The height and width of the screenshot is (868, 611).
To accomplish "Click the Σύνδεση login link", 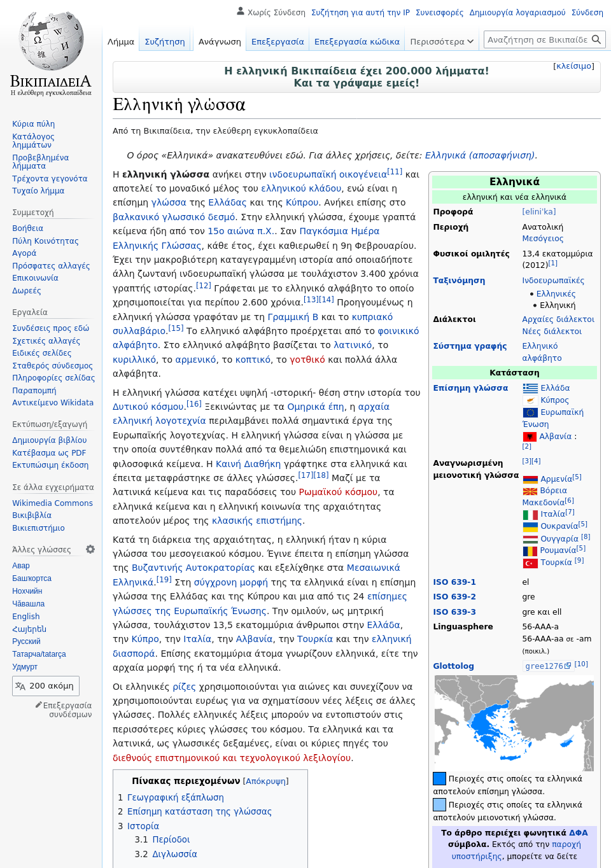I will [x=587, y=12].
